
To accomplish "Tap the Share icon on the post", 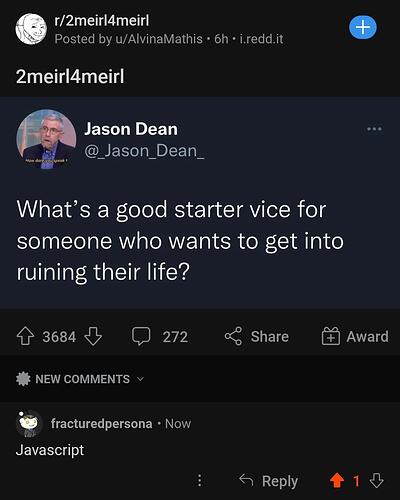I will [233, 336].
